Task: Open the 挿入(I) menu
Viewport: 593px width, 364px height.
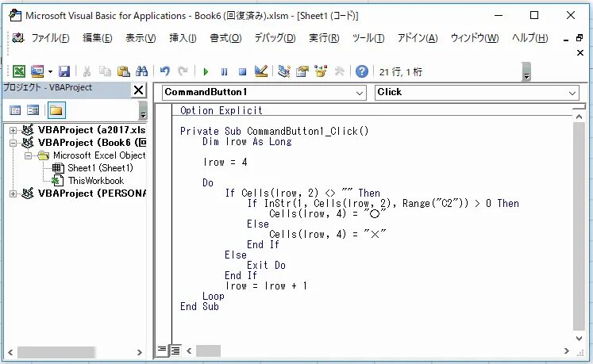Action: [183, 38]
